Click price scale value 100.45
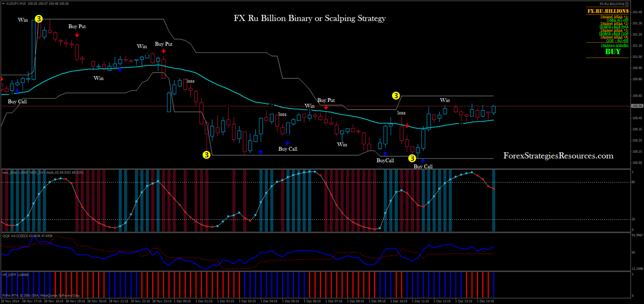Screen dimensions: 644x304 pos(637,118)
